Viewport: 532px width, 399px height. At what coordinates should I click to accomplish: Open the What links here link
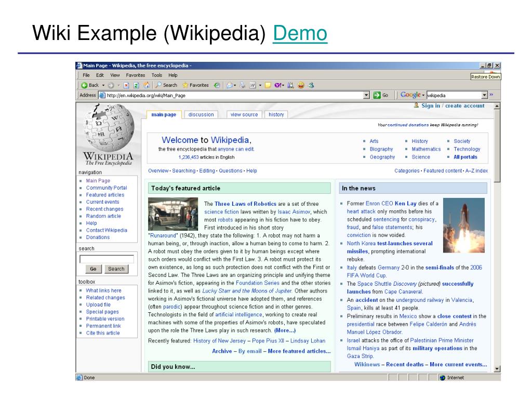[x=103, y=290]
